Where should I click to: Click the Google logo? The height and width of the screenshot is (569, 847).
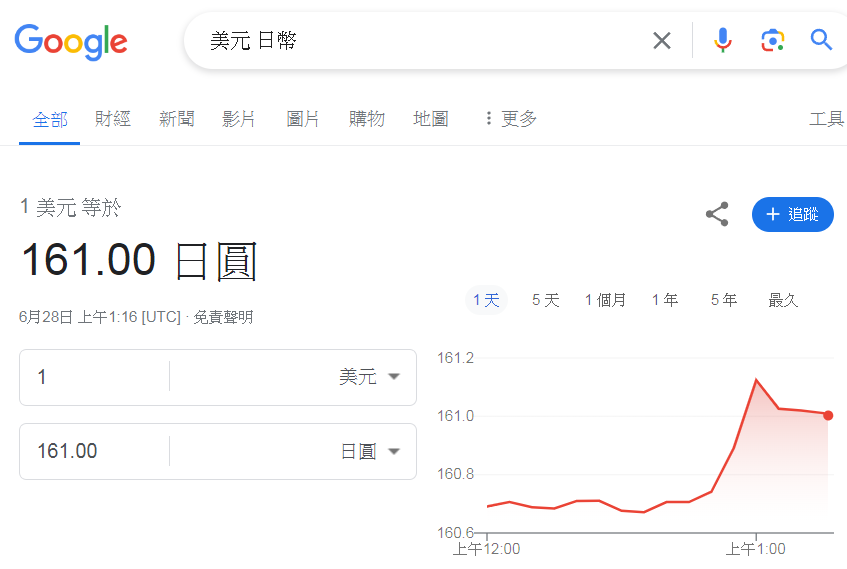pos(70,41)
